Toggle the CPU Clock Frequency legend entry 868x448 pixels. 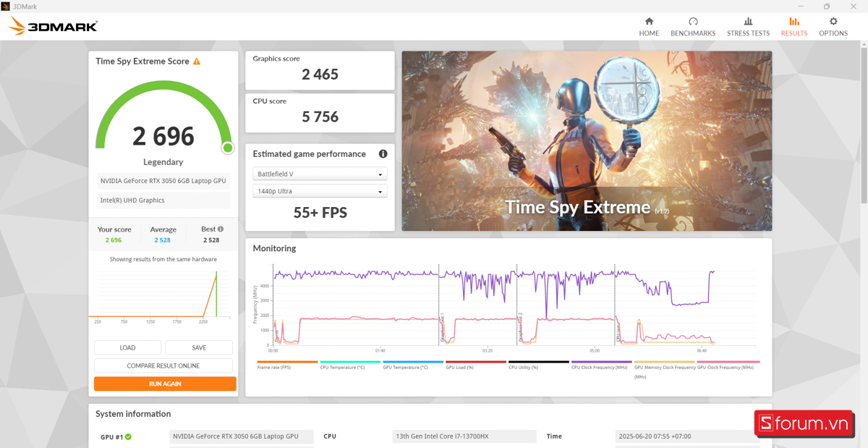tap(602, 367)
